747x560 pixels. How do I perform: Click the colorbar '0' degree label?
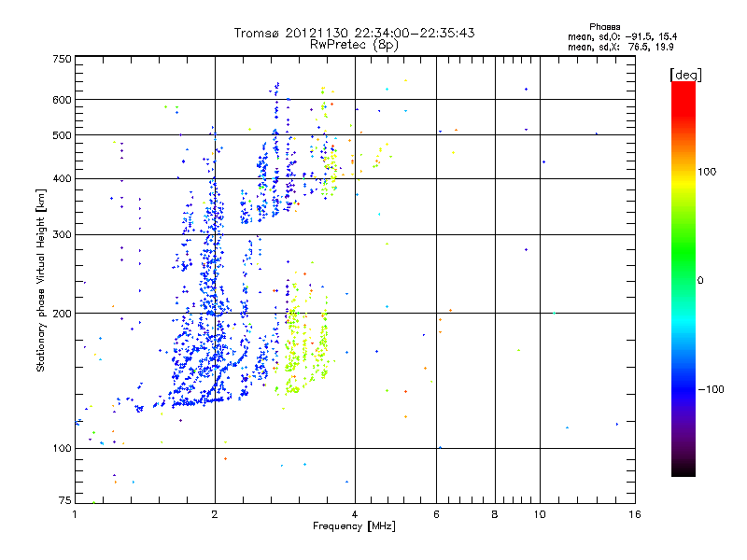(x=700, y=280)
